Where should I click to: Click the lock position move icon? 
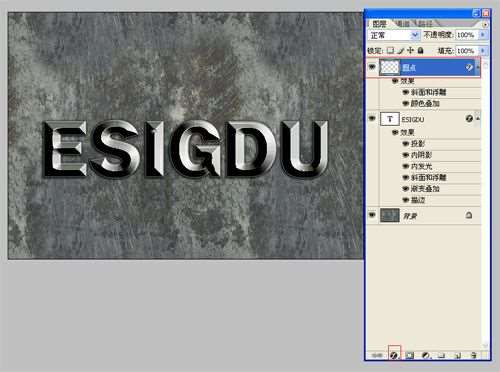click(x=410, y=50)
